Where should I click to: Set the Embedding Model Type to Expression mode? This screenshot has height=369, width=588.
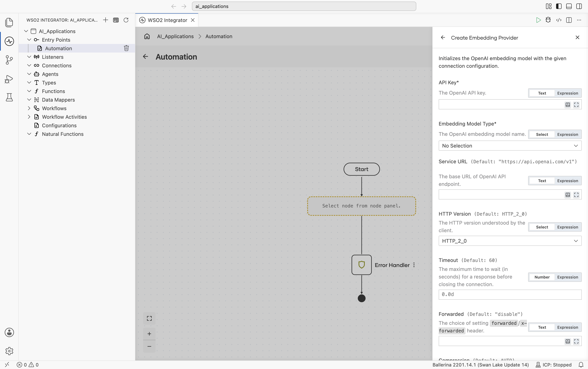(568, 134)
